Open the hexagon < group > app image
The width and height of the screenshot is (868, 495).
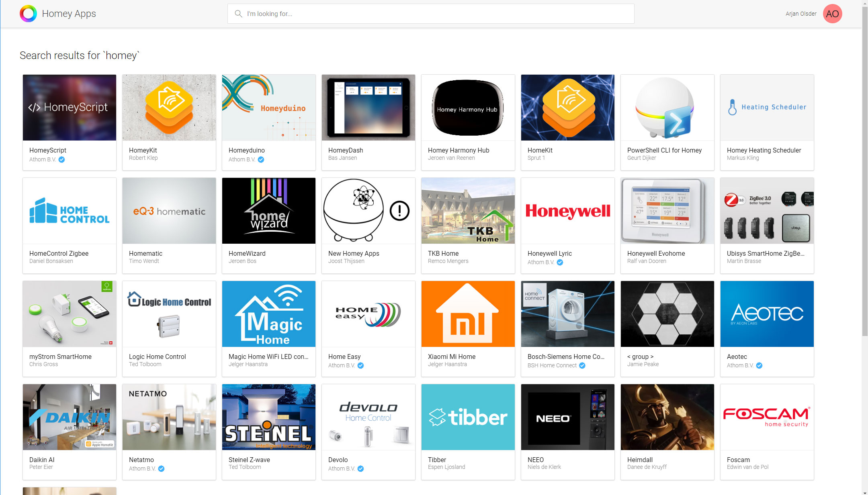667,314
